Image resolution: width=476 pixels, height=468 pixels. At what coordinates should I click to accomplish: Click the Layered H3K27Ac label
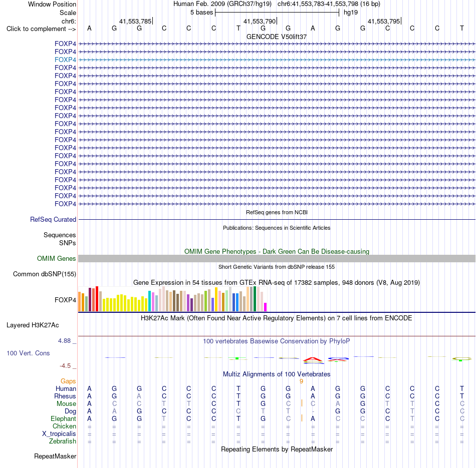click(33, 325)
